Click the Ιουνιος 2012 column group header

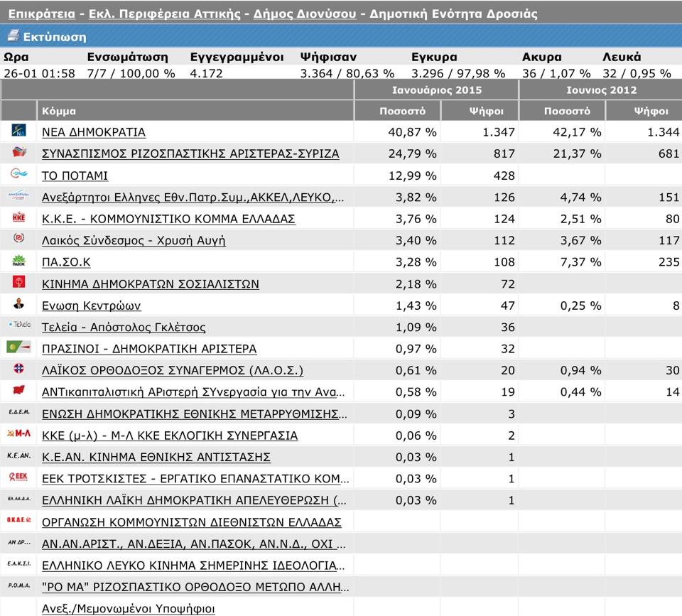coord(601,90)
